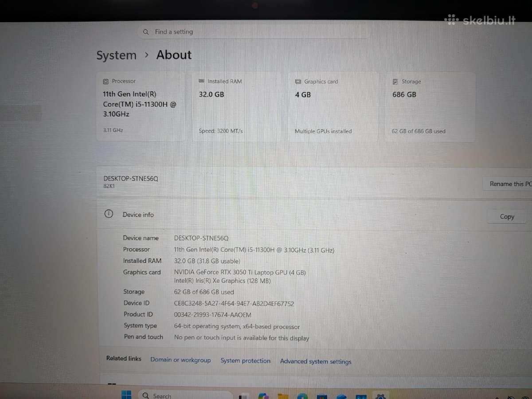532x399 pixels.
Task: Click the Find a setting search box
Action: point(254,32)
